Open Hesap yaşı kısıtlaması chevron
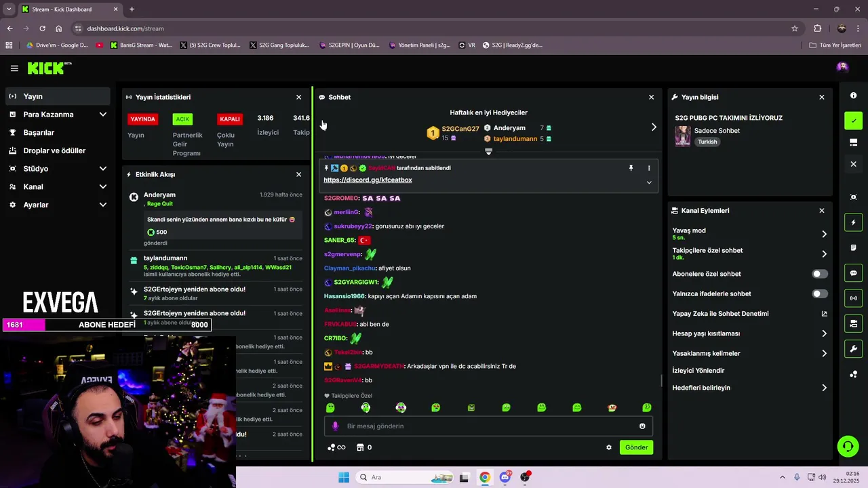This screenshot has height=488, width=868. (824, 333)
